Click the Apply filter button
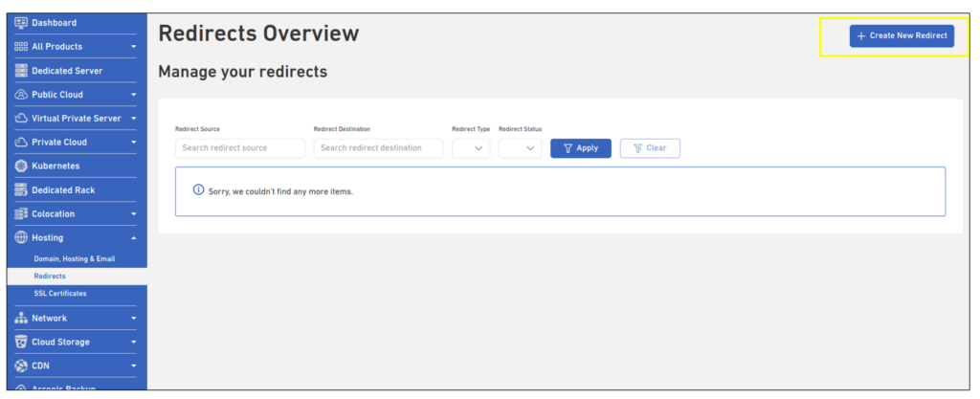This screenshot has width=980, height=399. tap(581, 148)
